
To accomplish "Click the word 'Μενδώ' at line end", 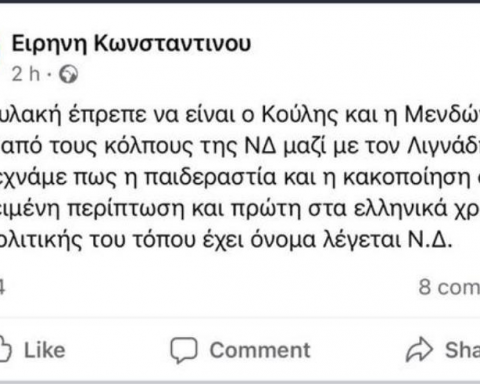I will pyautogui.click(x=442, y=115).
